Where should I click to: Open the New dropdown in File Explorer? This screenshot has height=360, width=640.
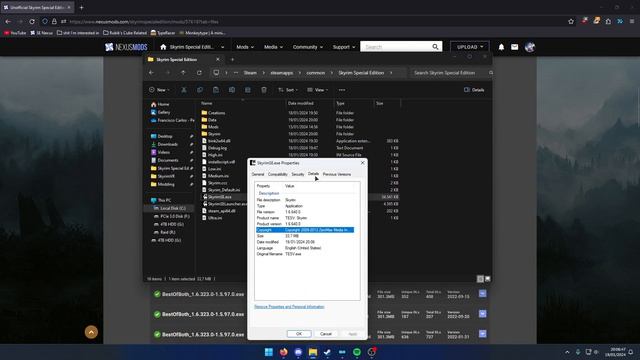tap(159, 90)
